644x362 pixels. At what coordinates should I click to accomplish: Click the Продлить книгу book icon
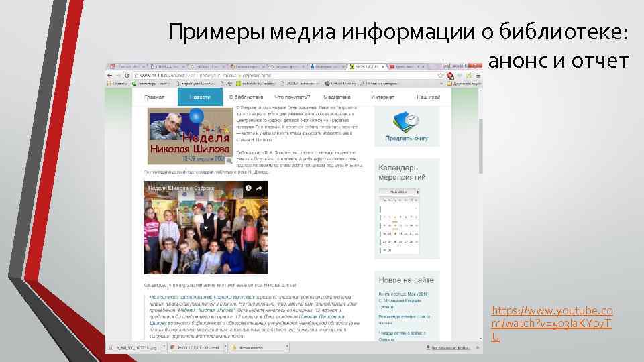pos(407,122)
